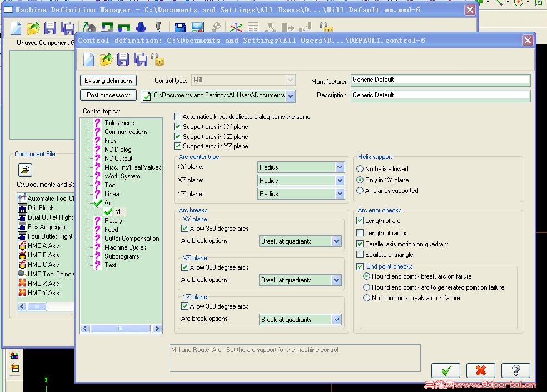Click right arrow of Control topics scrollbar

[157, 328]
